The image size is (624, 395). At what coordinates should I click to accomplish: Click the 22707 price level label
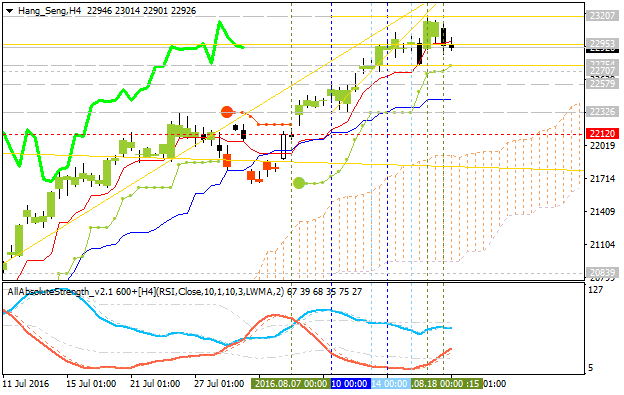[x=603, y=71]
